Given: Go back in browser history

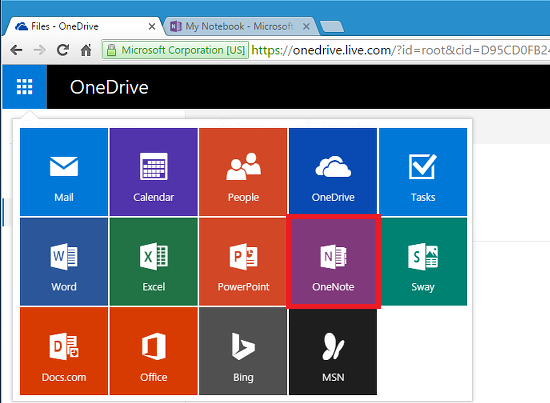Looking at the screenshot, I should coord(16,50).
